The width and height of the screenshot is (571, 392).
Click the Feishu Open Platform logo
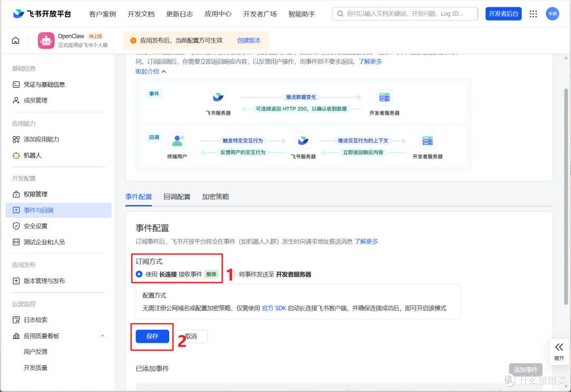tap(42, 14)
